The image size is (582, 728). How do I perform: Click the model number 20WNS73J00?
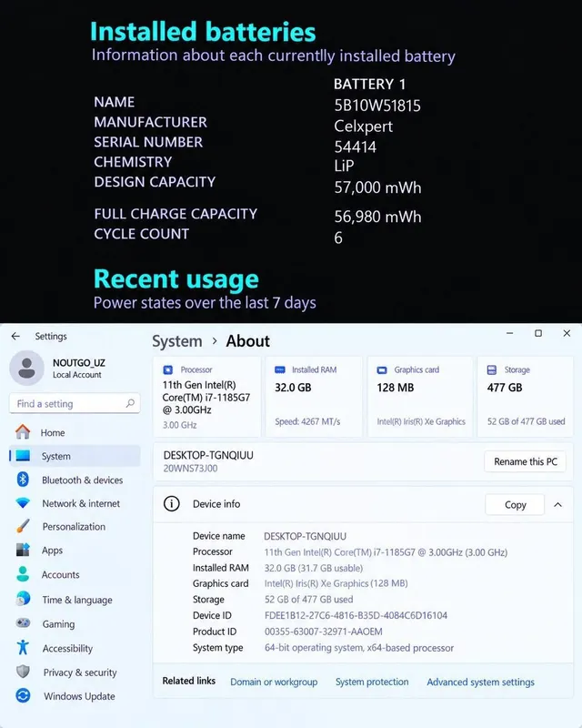click(190, 468)
